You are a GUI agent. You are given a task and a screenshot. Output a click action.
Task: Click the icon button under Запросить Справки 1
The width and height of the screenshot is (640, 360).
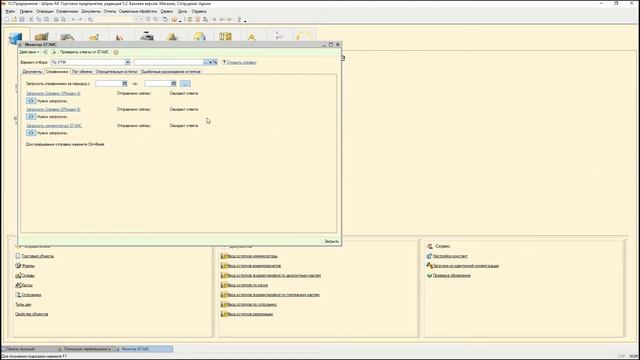(31, 100)
